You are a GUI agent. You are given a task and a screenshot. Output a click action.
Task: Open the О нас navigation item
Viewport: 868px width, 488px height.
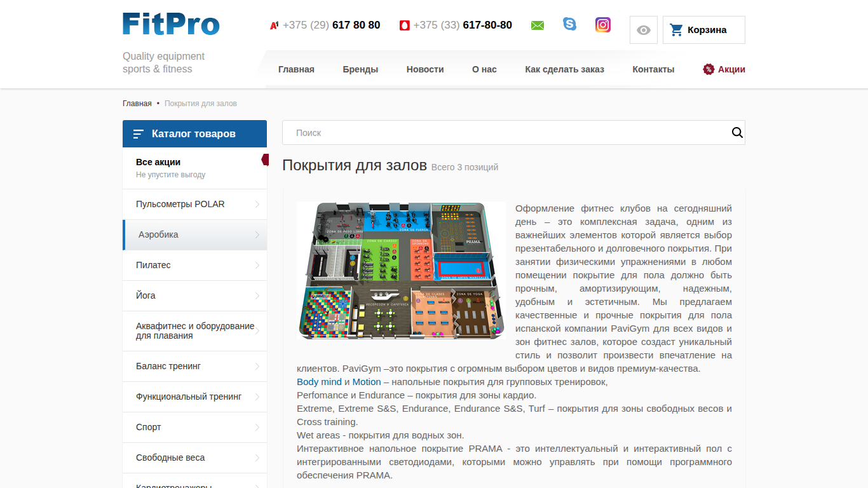pyautogui.click(x=484, y=69)
